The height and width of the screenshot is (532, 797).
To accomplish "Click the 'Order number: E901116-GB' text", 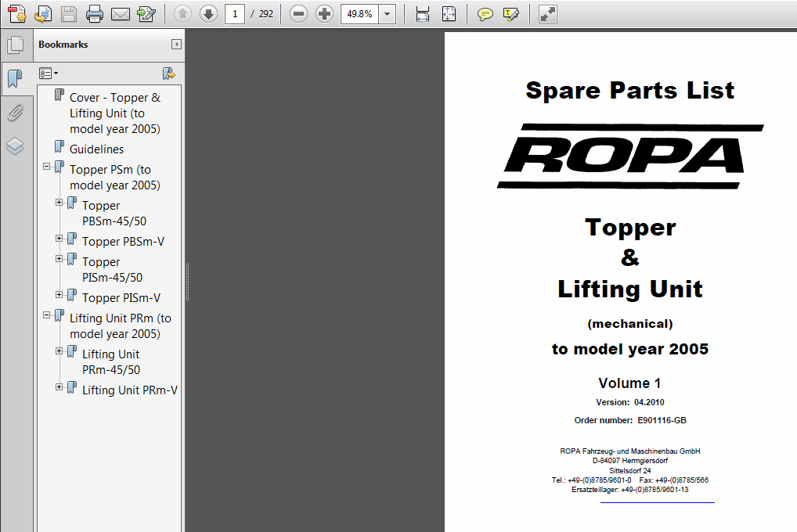I will tap(630, 420).
